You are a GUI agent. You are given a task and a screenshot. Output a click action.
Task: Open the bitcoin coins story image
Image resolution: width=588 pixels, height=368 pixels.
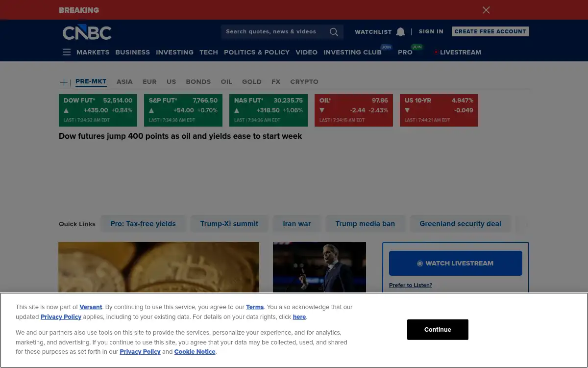pyautogui.click(x=159, y=267)
